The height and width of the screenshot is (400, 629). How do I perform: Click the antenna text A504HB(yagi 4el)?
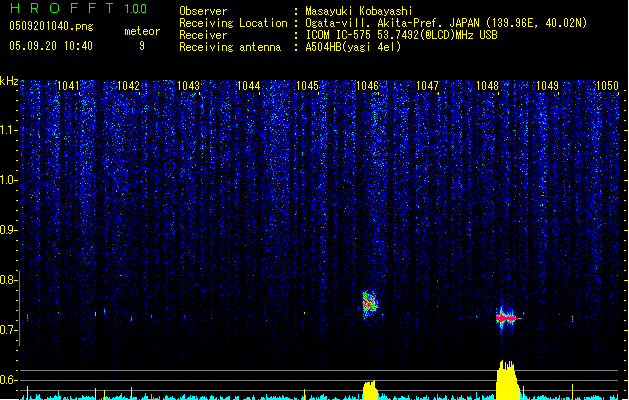click(353, 47)
